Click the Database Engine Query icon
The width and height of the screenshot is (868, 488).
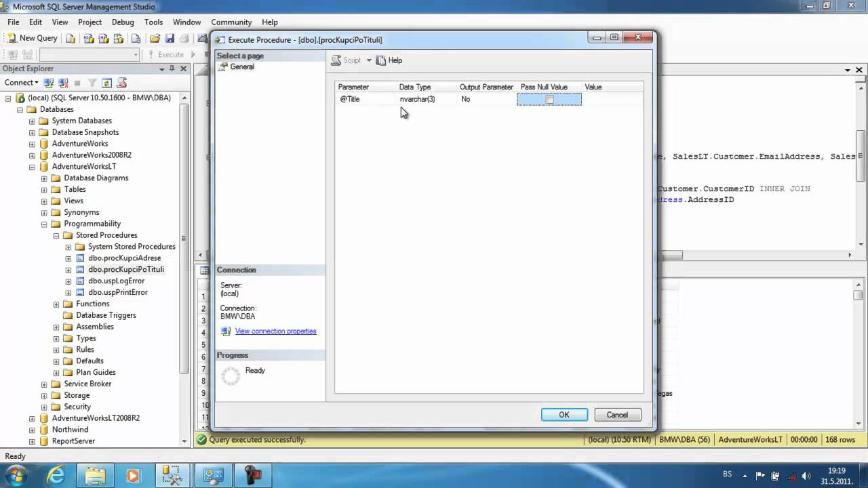[x=71, y=38]
